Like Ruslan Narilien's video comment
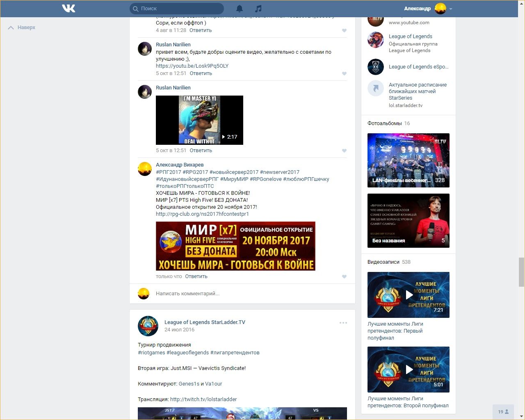 pyautogui.click(x=344, y=151)
